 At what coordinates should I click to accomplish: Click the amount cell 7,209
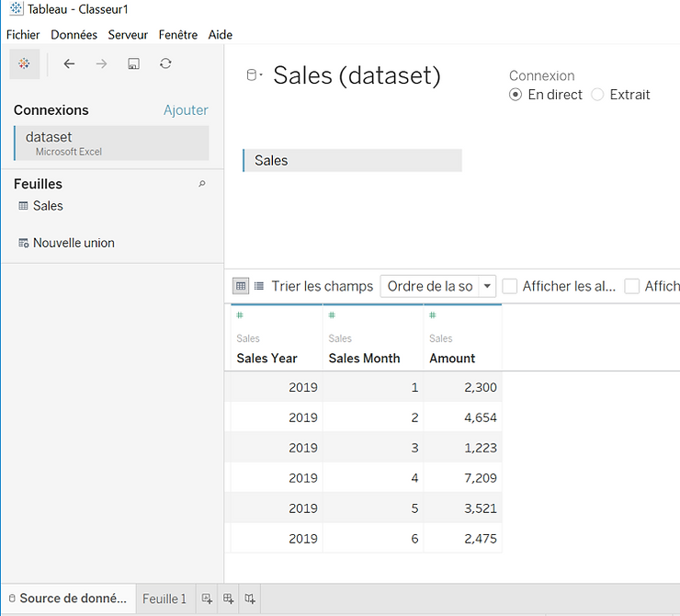coord(463,478)
